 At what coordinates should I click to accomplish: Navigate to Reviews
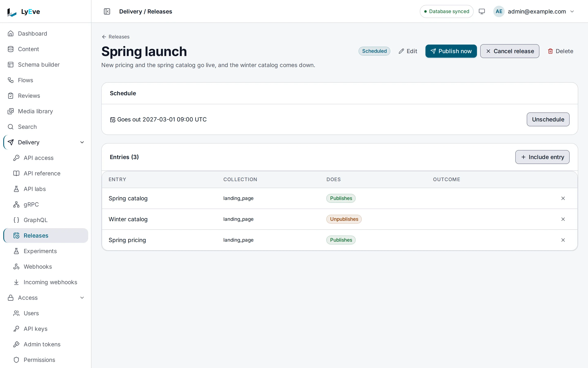[46, 96]
